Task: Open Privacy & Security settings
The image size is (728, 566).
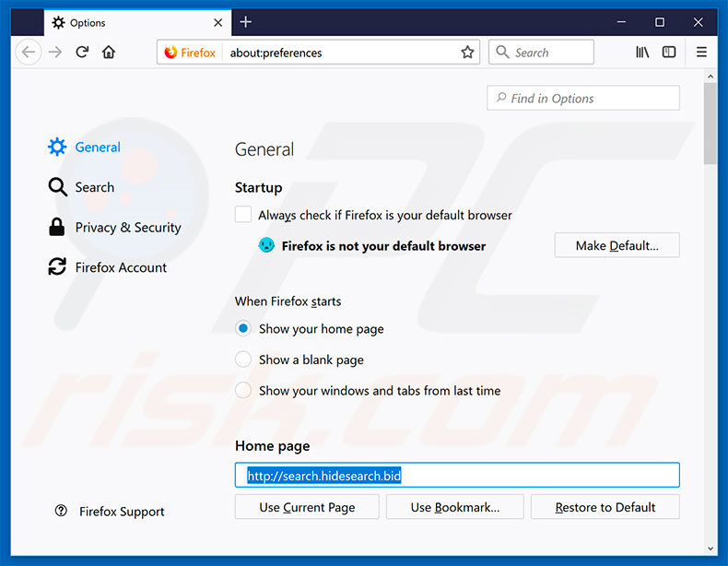Action: pyautogui.click(x=114, y=227)
